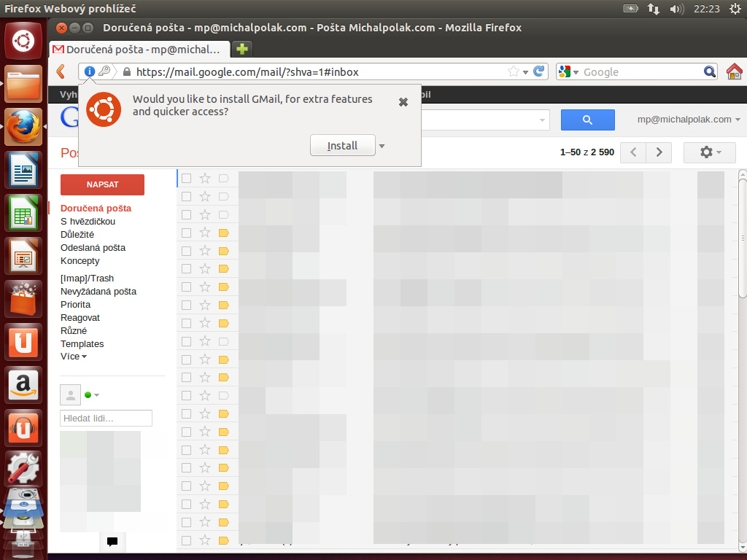Open the [Imap]/Trash label
Screen dimensions: 747x560
[x=88, y=279]
